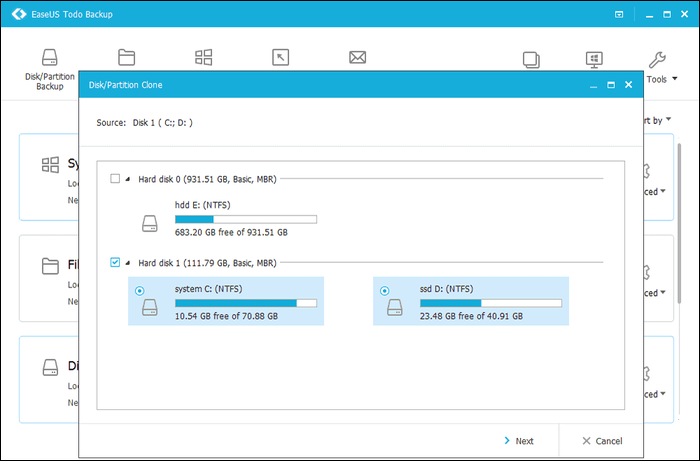Maximize the Disk/Partition Clone dialog
This screenshot has height=461, width=700.
[611, 85]
